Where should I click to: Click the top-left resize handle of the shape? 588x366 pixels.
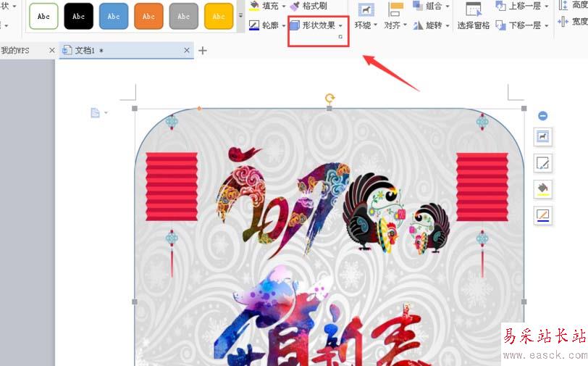(135, 109)
